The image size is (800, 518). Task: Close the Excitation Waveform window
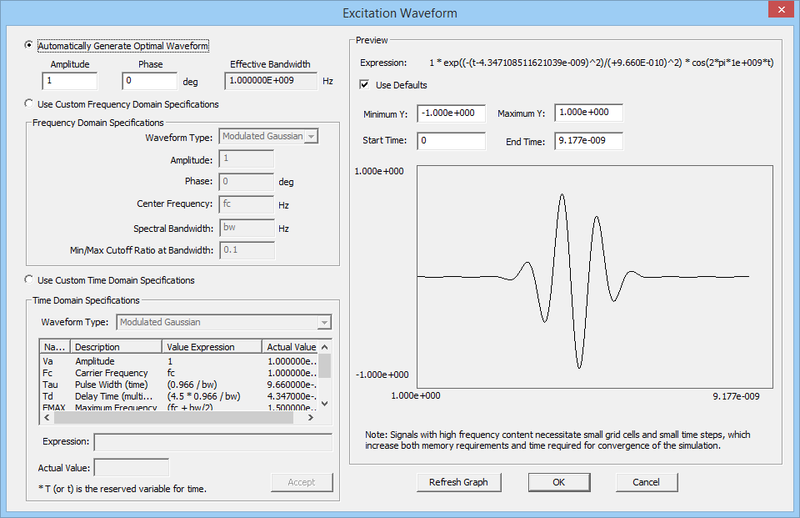tap(781, 10)
